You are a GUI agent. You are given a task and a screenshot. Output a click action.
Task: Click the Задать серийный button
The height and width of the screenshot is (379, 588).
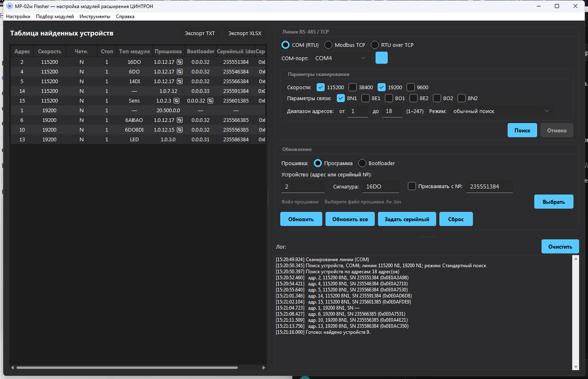(x=407, y=219)
